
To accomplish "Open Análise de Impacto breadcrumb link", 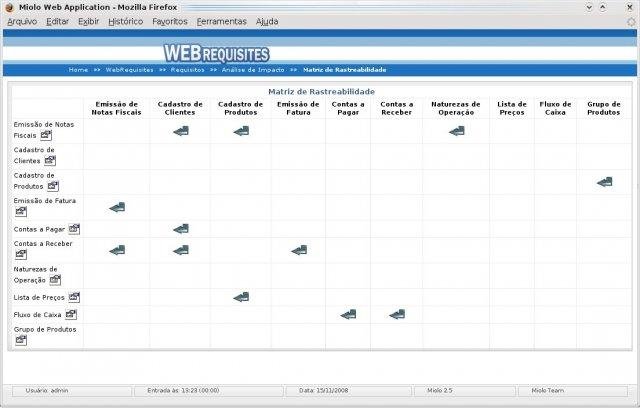I will [253, 70].
